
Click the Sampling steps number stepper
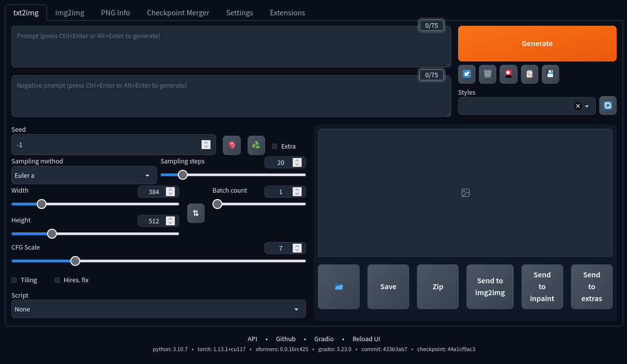(x=297, y=162)
